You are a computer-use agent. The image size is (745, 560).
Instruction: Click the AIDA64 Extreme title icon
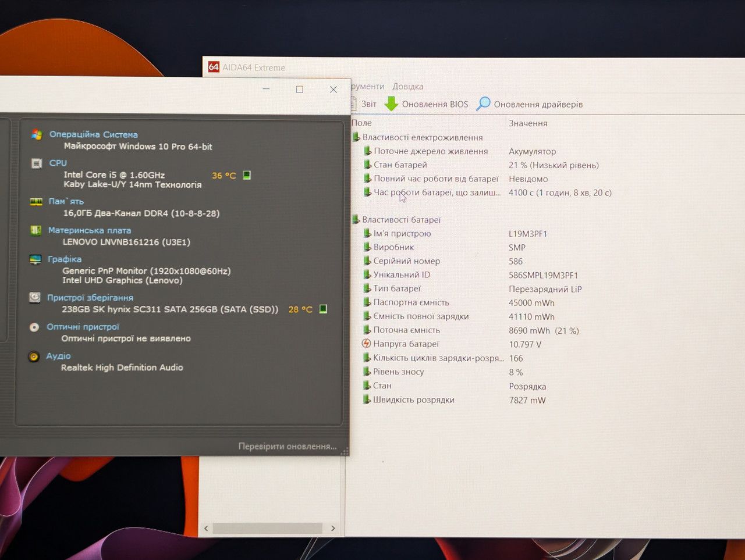click(x=214, y=67)
